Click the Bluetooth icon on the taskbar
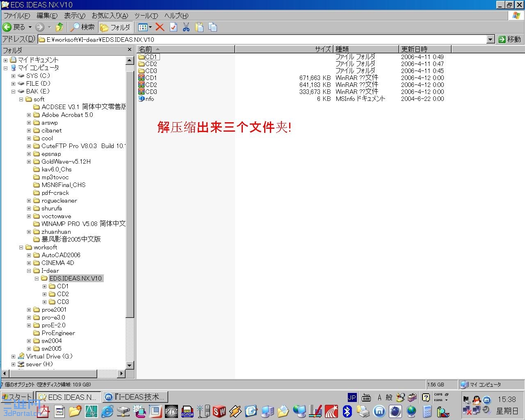Viewport: 525px width, 420px height. tap(347, 411)
